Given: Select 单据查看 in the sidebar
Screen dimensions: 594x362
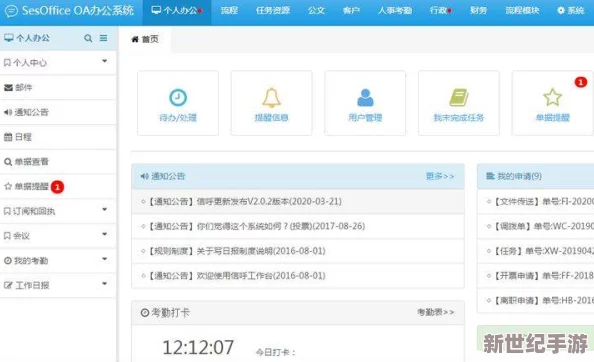Looking at the screenshot, I should pyautogui.click(x=58, y=162).
